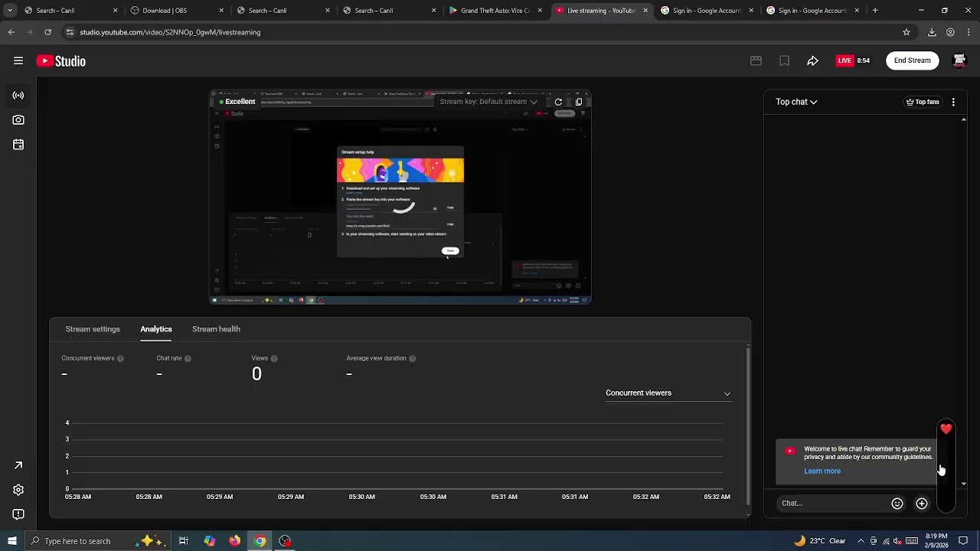The width and height of the screenshot is (980, 551).
Task: Open OBS Studio from the taskbar
Action: point(285,541)
